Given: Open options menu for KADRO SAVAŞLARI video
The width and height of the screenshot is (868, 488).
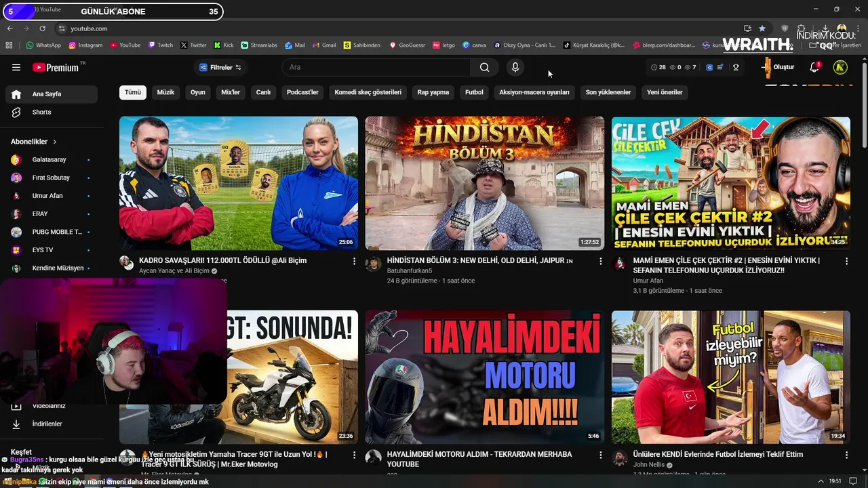Looking at the screenshot, I should pyautogui.click(x=354, y=261).
